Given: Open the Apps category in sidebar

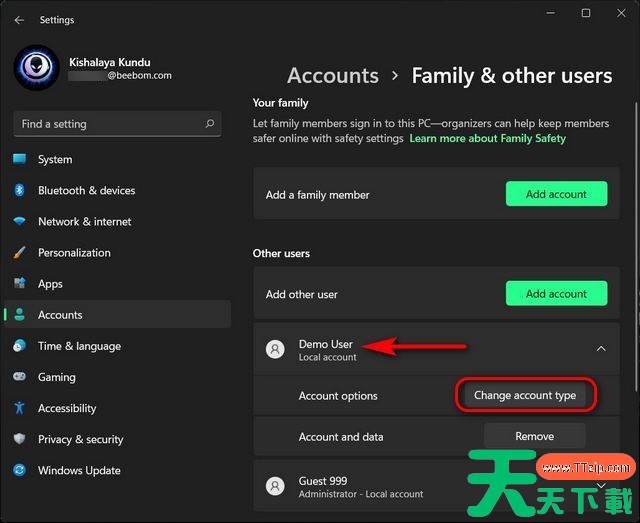Looking at the screenshot, I should (x=50, y=284).
